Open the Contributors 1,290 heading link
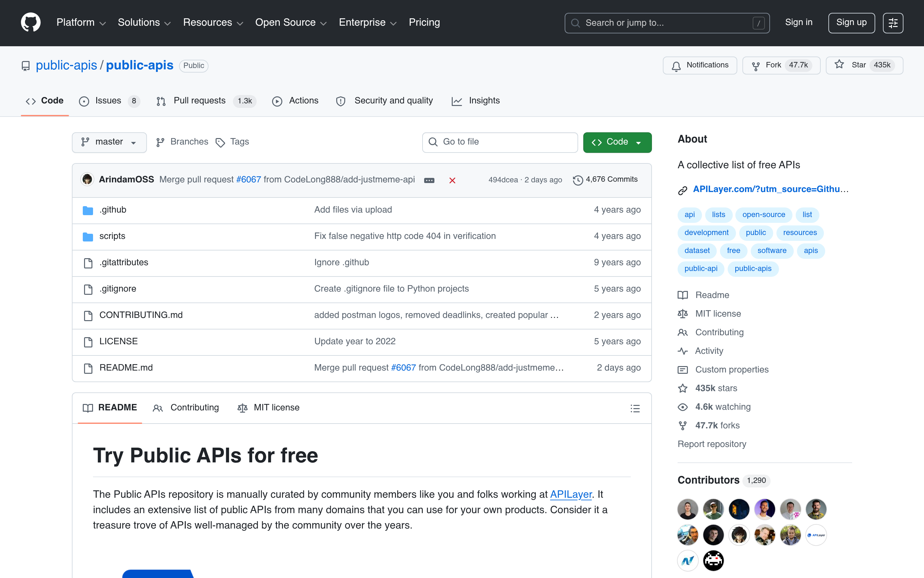The width and height of the screenshot is (924, 578). (x=723, y=480)
